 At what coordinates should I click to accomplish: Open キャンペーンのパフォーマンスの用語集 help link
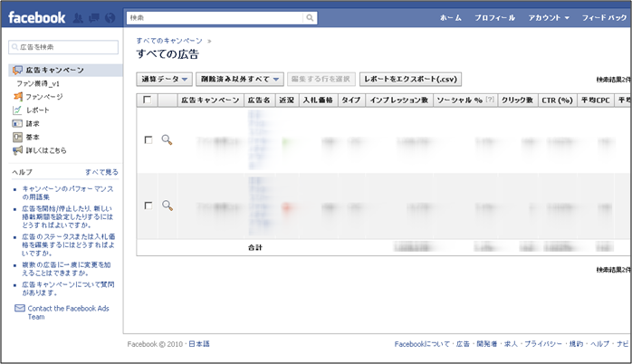click(x=68, y=193)
